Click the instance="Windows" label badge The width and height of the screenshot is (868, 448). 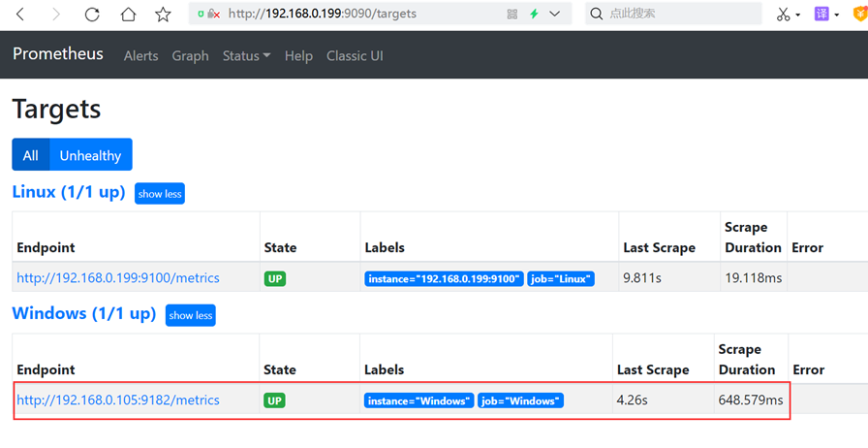[x=419, y=400]
